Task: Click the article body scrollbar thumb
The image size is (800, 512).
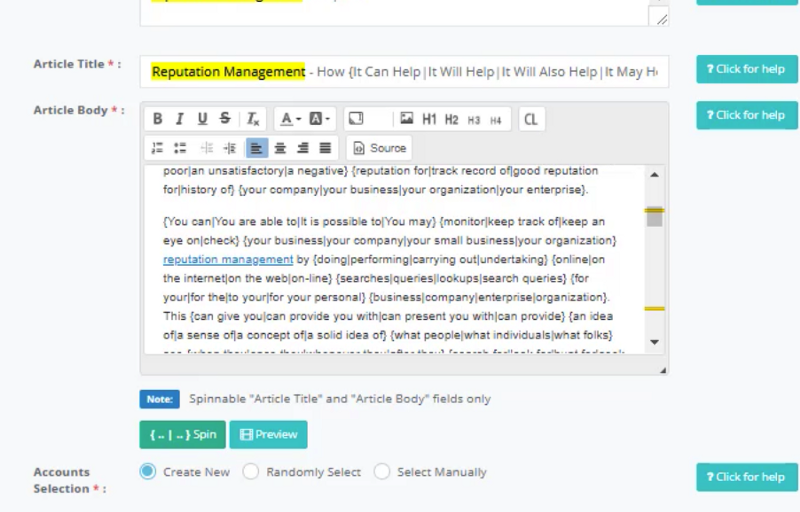Action: tap(654, 216)
